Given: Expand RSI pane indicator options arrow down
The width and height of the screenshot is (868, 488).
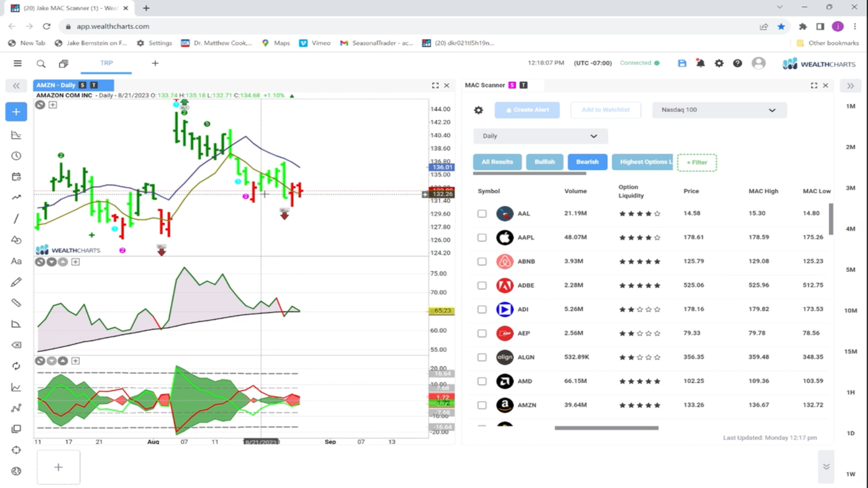Looking at the screenshot, I should pyautogui.click(x=52, y=262).
